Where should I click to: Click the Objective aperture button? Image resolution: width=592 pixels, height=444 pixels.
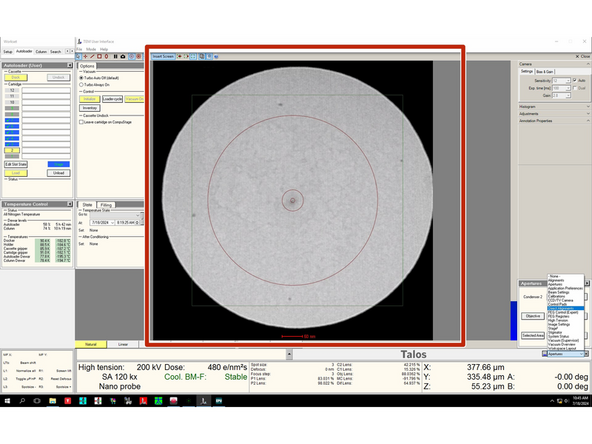(533, 316)
